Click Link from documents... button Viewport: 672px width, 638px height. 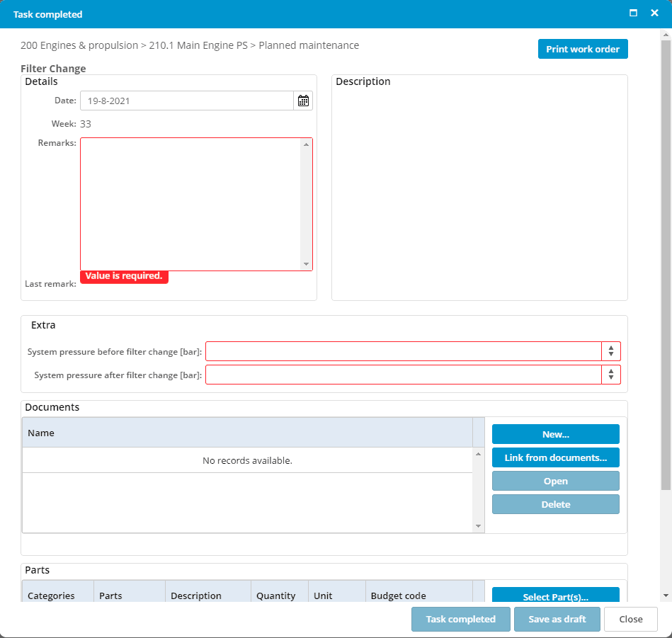555,457
